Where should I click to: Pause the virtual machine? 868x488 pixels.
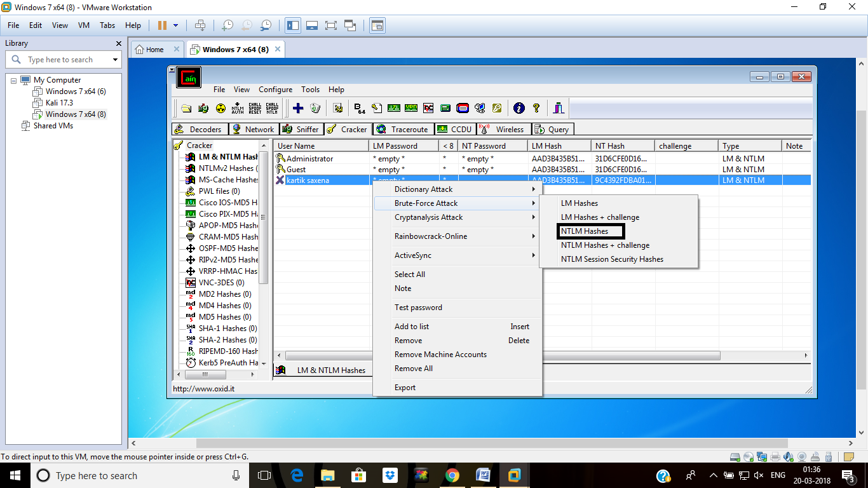(x=162, y=25)
